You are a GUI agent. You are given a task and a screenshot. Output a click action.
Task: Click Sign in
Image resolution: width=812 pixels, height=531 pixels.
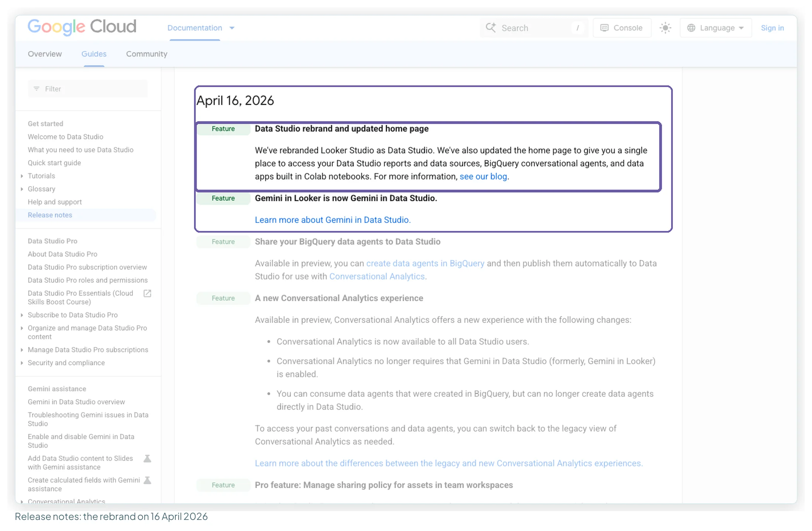pyautogui.click(x=772, y=28)
